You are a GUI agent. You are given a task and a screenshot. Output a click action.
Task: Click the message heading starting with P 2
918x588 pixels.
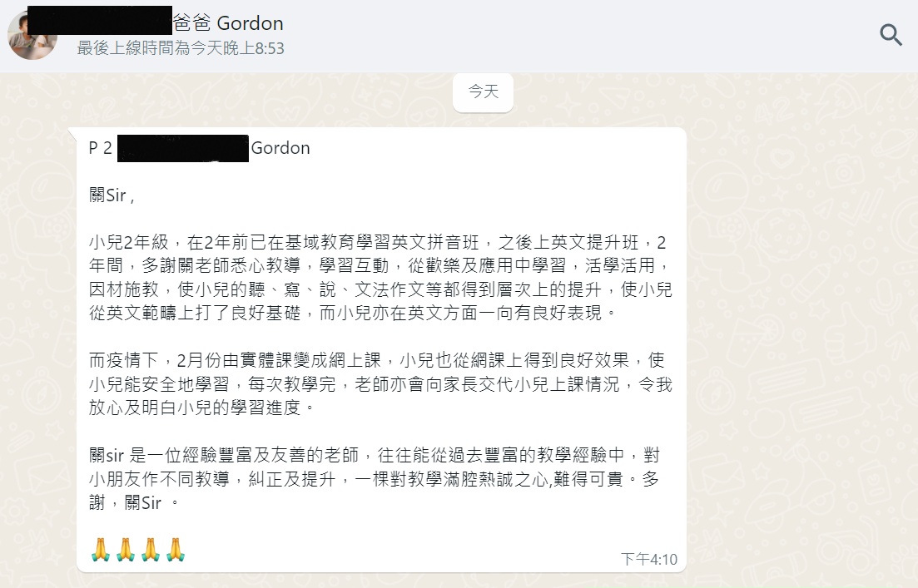coord(199,148)
